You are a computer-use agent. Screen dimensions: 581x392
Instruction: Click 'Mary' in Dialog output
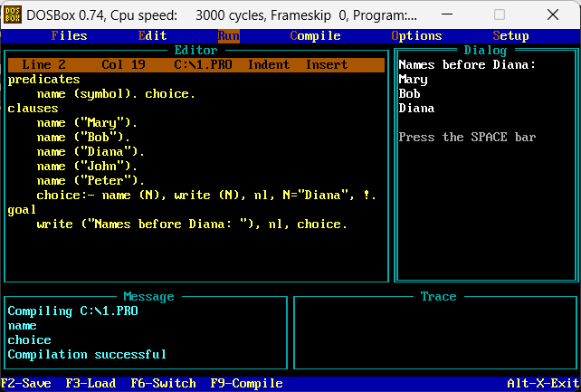414,80
